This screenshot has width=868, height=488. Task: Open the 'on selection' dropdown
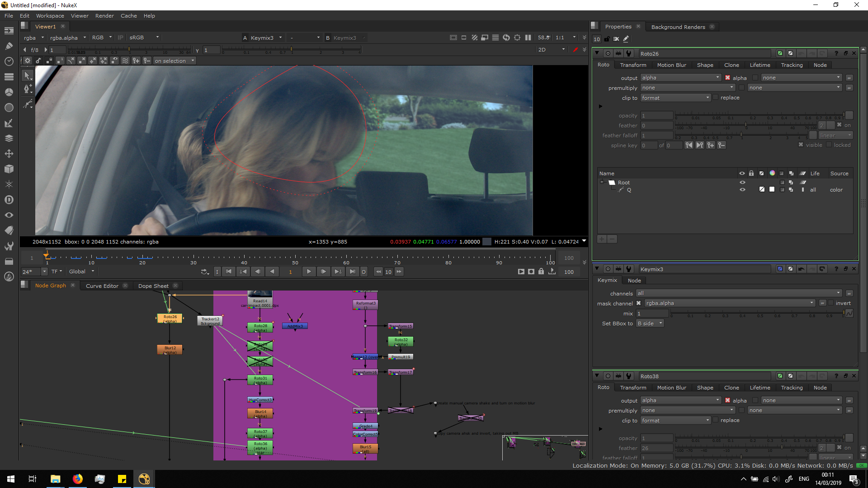tap(175, 61)
